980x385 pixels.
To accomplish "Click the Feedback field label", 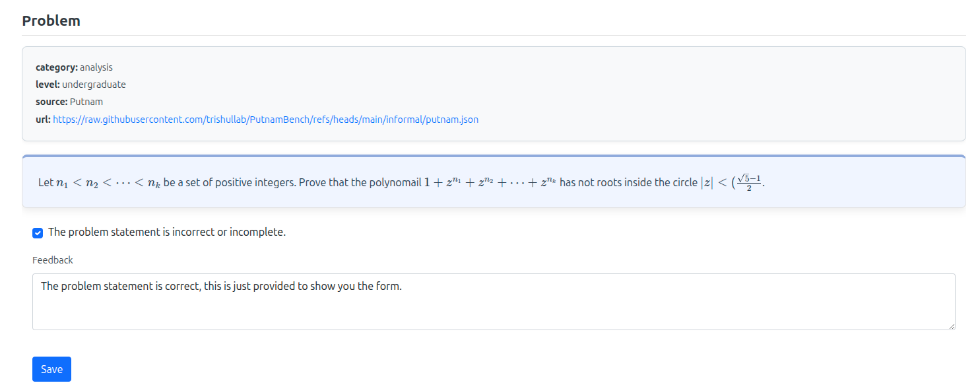I will pos(52,260).
